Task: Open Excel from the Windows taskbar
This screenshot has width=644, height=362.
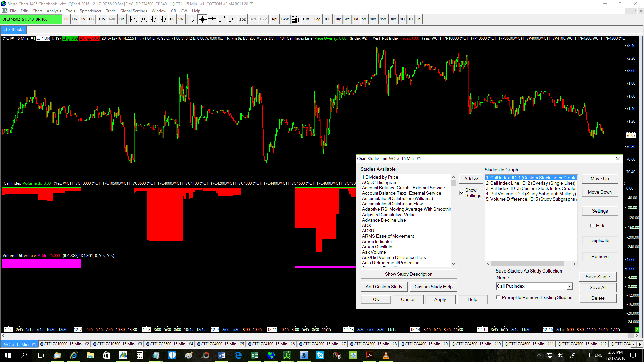Action: (x=255, y=355)
